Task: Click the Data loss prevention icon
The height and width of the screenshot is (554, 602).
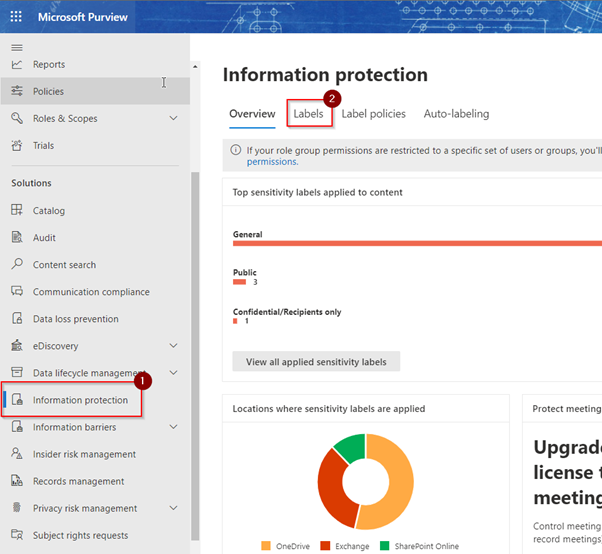Action: 16,319
